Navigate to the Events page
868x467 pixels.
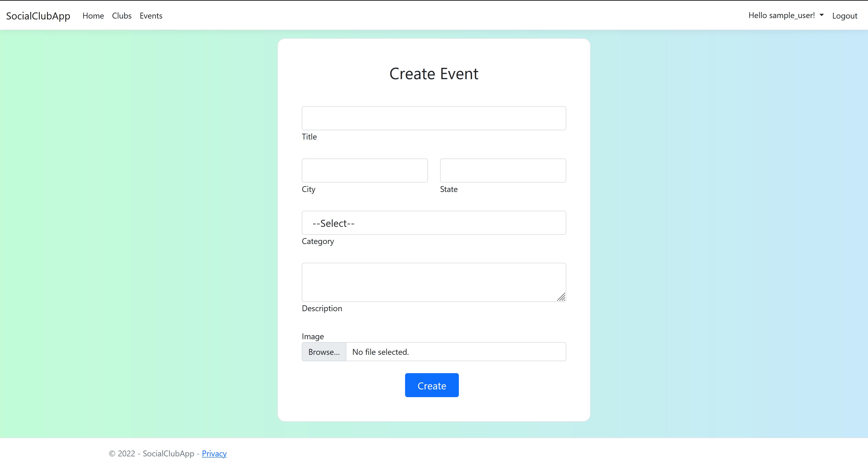[151, 16]
